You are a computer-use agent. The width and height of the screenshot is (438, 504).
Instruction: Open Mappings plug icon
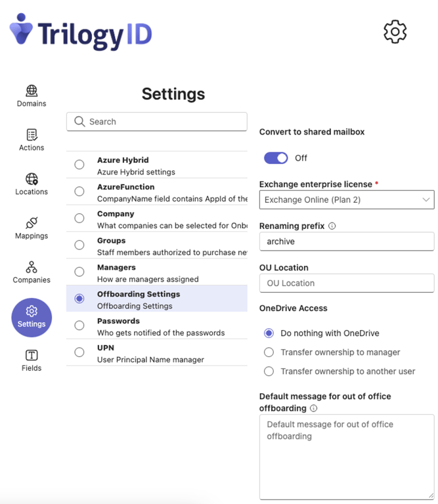(x=32, y=222)
